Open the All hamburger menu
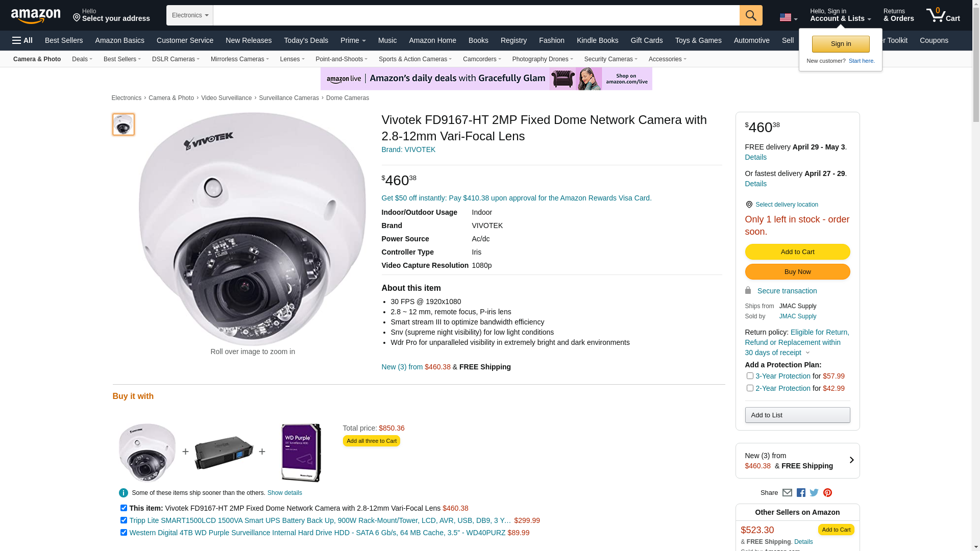This screenshot has width=980, height=551. click(x=22, y=40)
